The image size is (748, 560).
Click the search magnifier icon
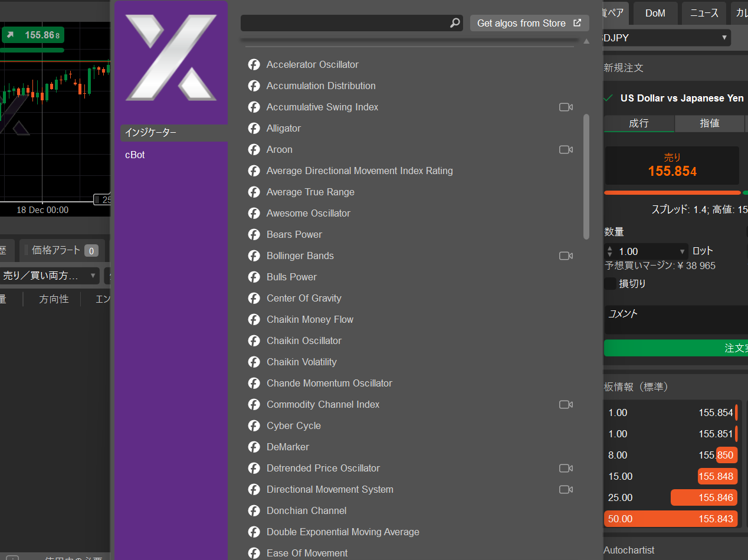click(455, 23)
